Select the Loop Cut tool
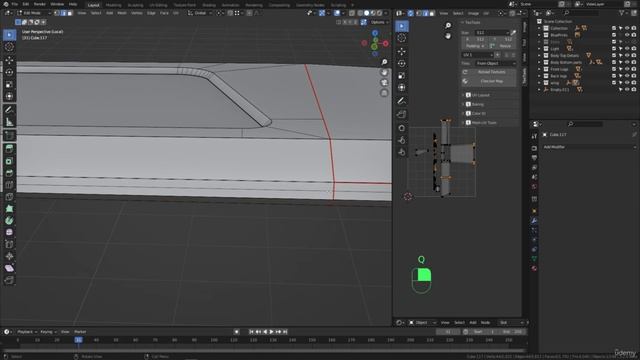This screenshot has width=640, height=360. [9, 185]
